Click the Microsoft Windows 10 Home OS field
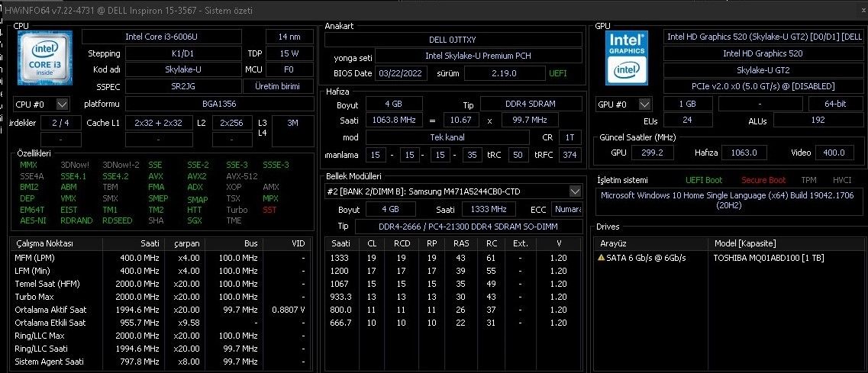 [x=730, y=201]
